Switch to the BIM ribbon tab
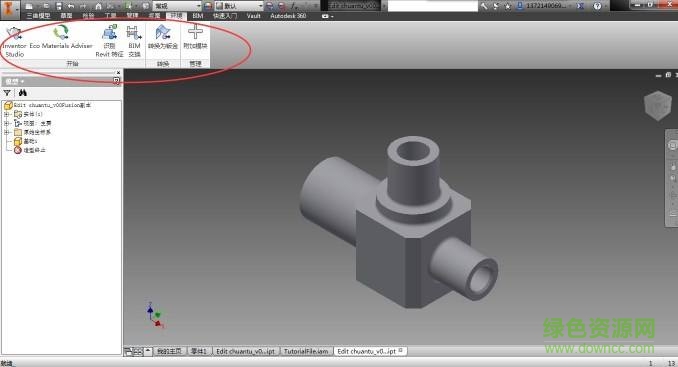 click(198, 16)
